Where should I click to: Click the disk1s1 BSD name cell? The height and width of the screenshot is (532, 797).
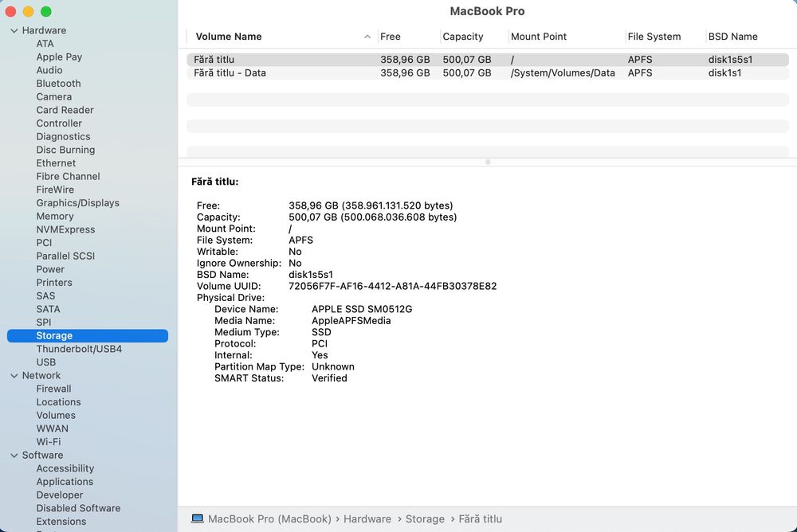tap(724, 72)
